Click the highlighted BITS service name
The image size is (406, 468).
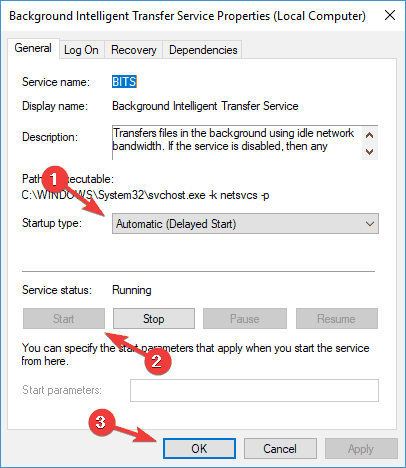(124, 82)
